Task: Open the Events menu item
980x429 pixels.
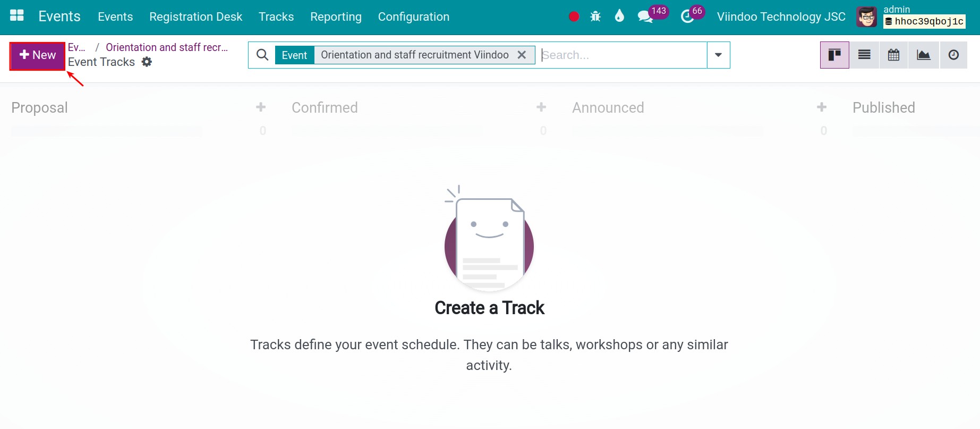Action: coord(115,16)
